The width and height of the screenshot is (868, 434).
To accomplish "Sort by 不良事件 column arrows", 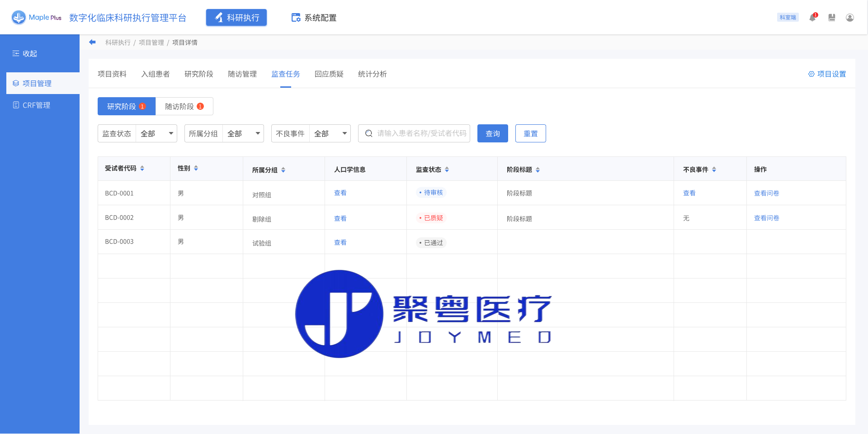I will pyautogui.click(x=714, y=170).
